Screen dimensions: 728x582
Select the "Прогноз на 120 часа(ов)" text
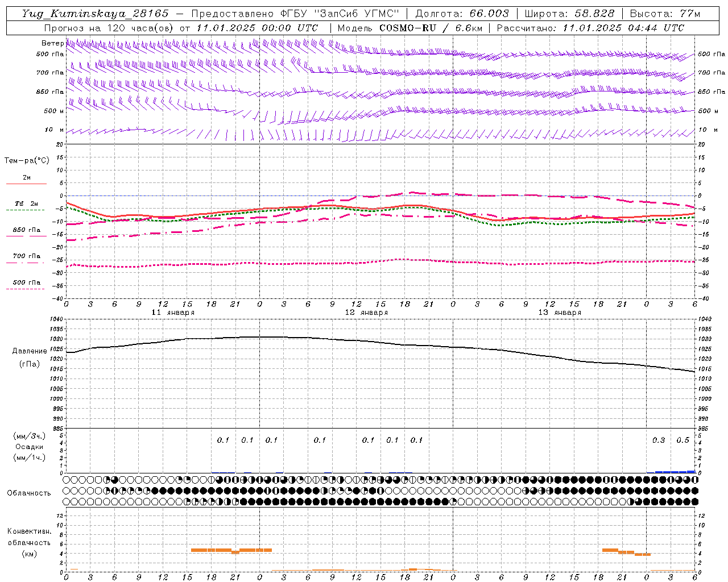(x=109, y=28)
